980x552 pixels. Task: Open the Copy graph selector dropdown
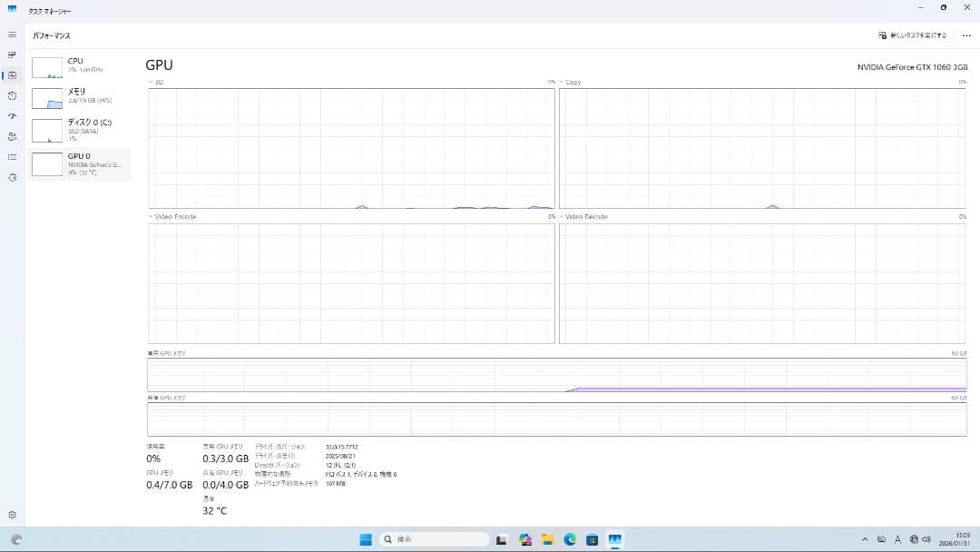pyautogui.click(x=569, y=82)
